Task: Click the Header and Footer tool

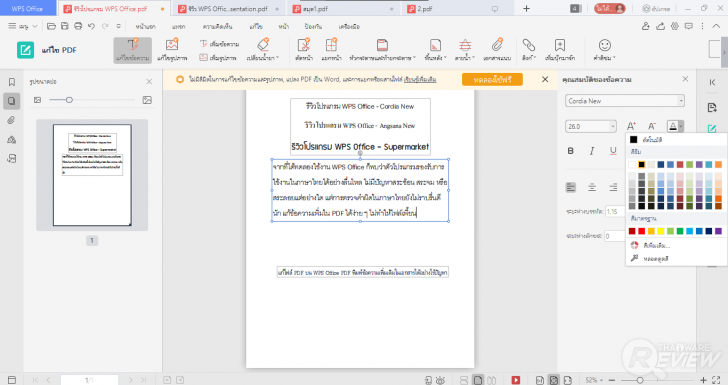Action: (x=383, y=50)
